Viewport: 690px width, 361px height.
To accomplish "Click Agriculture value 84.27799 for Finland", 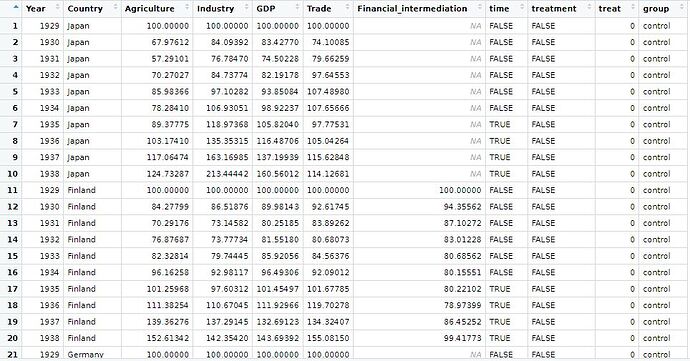I will click(x=170, y=206).
